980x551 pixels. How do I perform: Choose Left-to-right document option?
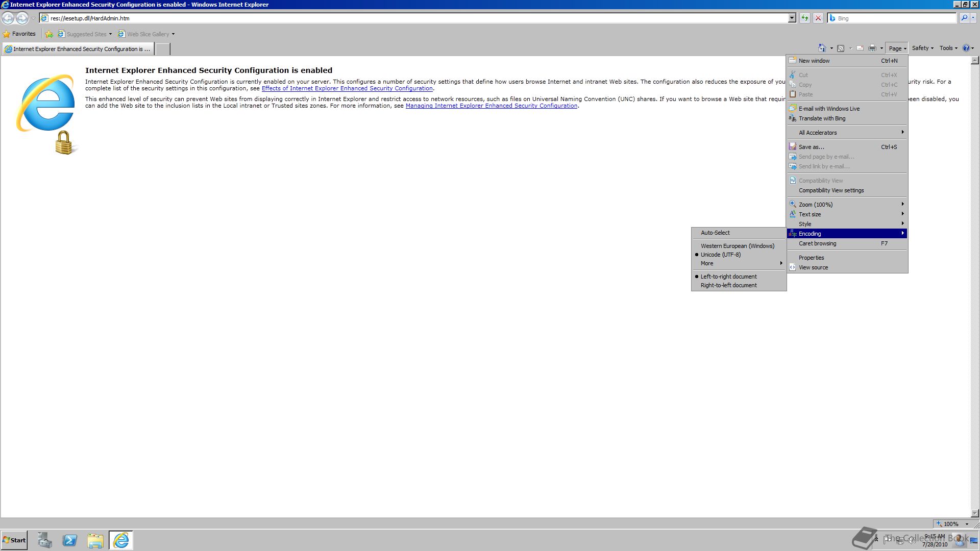(x=739, y=277)
